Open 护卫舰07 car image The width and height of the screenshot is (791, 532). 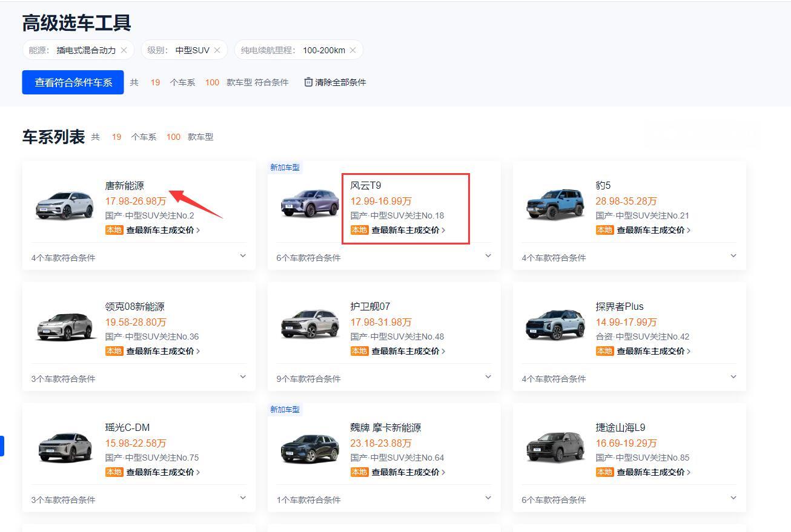click(x=310, y=324)
